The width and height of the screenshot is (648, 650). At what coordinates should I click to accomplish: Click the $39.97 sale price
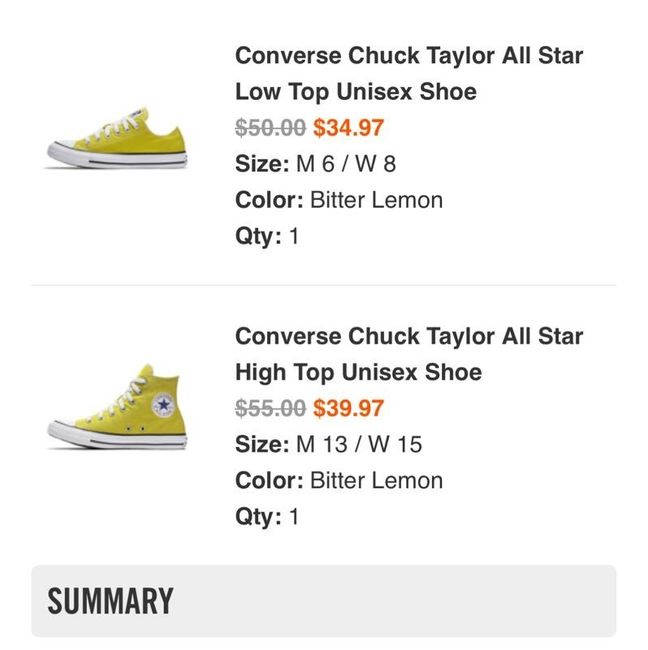[x=348, y=408]
